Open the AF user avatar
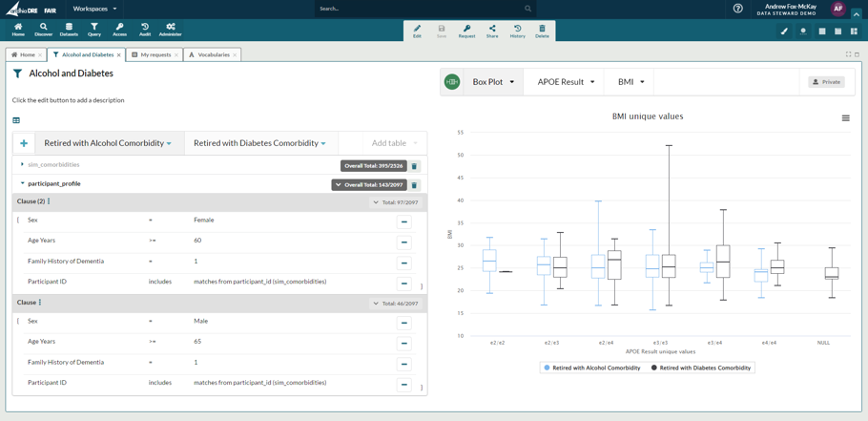 pyautogui.click(x=838, y=9)
